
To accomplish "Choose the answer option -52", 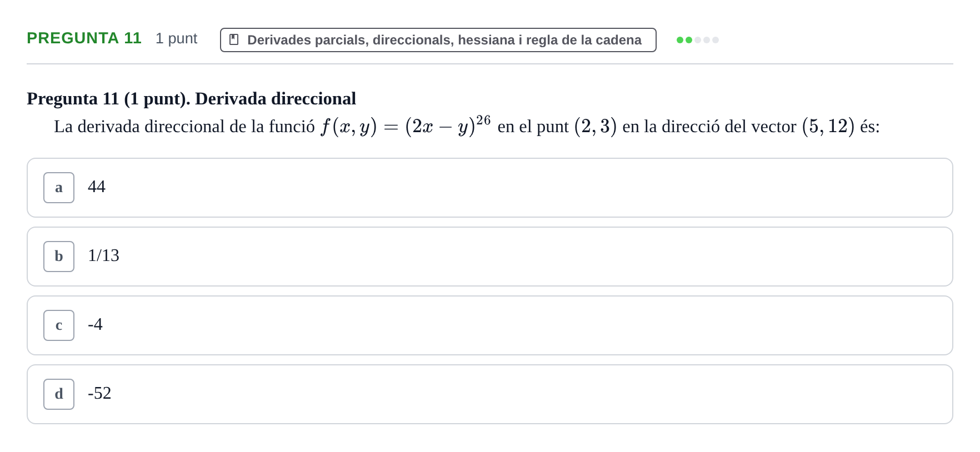I will click(490, 394).
